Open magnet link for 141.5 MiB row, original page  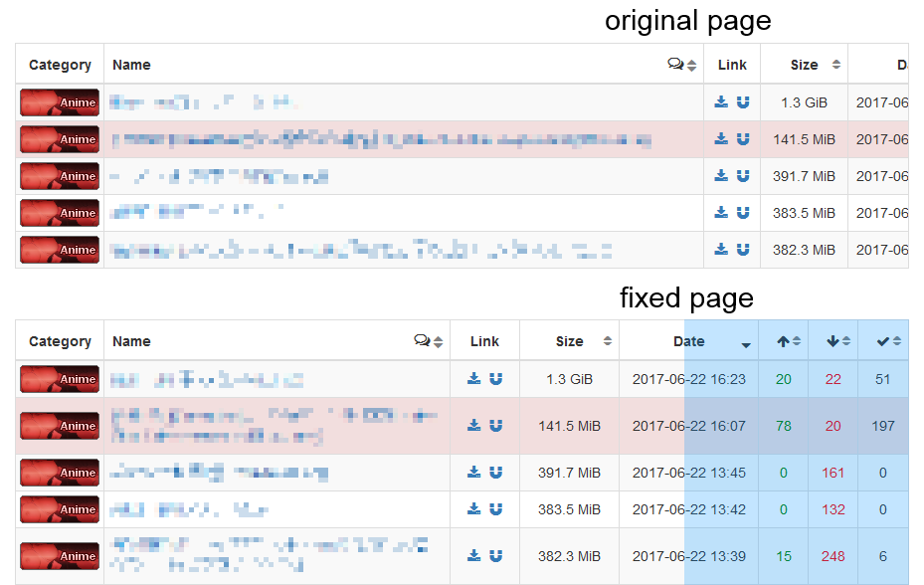(x=743, y=138)
